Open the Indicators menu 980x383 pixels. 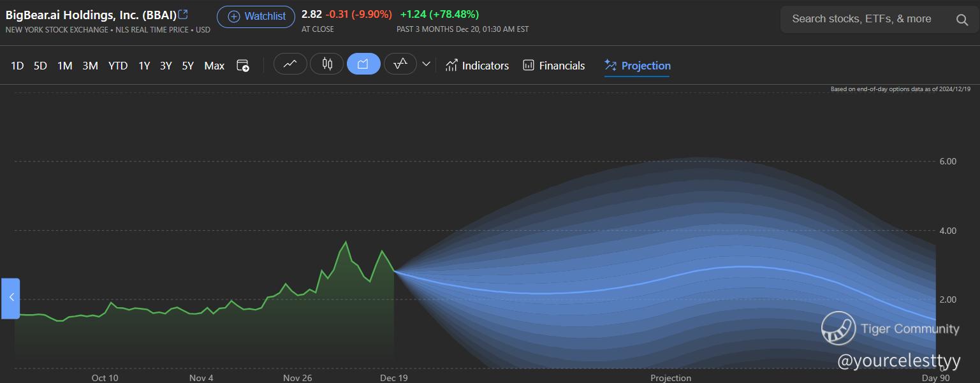pos(477,65)
